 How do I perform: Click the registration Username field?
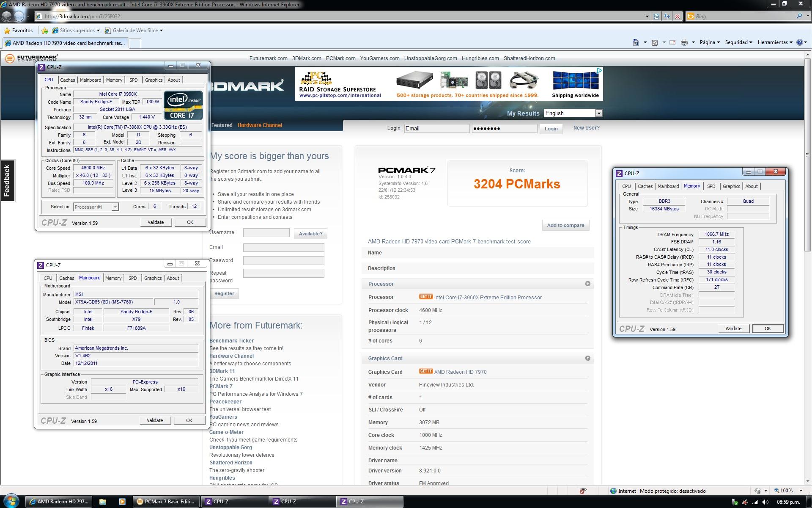click(x=266, y=232)
